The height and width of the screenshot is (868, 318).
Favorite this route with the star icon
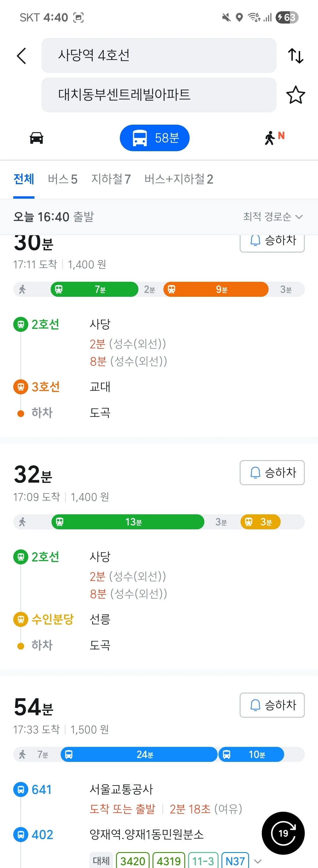pyautogui.click(x=295, y=95)
